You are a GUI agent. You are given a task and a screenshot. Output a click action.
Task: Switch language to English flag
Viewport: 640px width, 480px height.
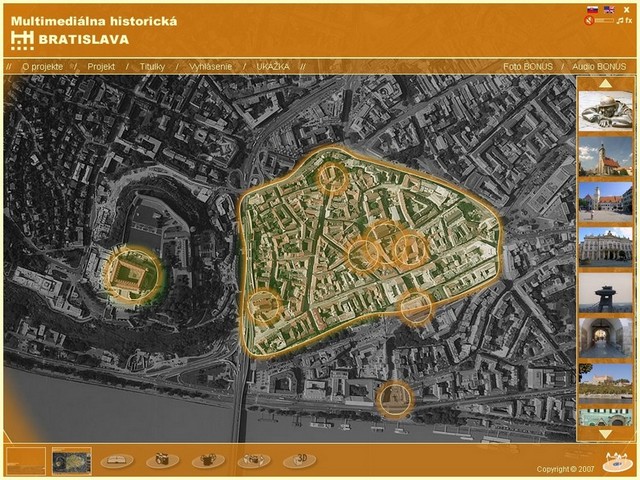point(609,10)
